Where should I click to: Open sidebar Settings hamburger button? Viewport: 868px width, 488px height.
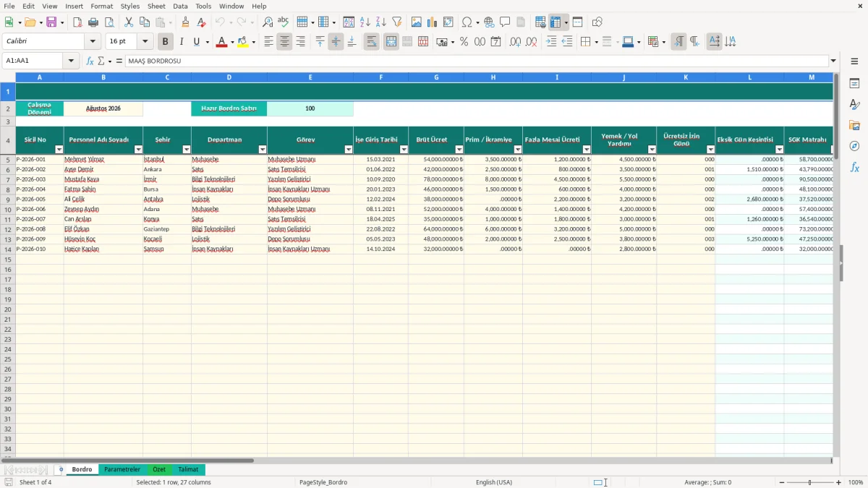(854, 61)
